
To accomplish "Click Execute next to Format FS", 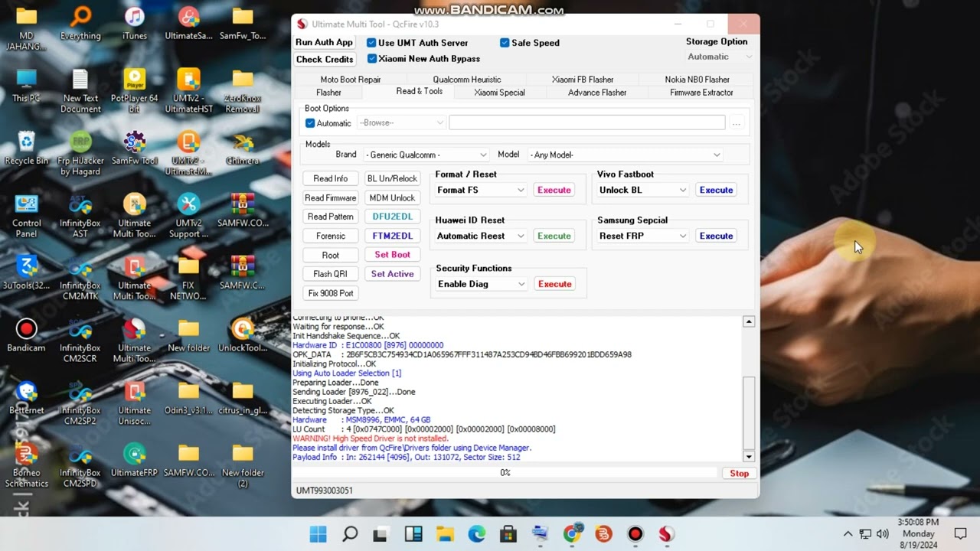I will point(554,190).
